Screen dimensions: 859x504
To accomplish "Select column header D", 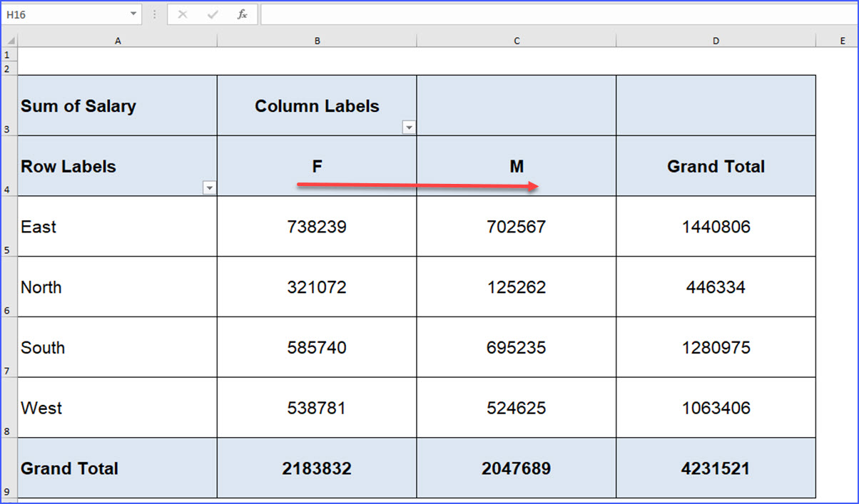I will click(716, 41).
